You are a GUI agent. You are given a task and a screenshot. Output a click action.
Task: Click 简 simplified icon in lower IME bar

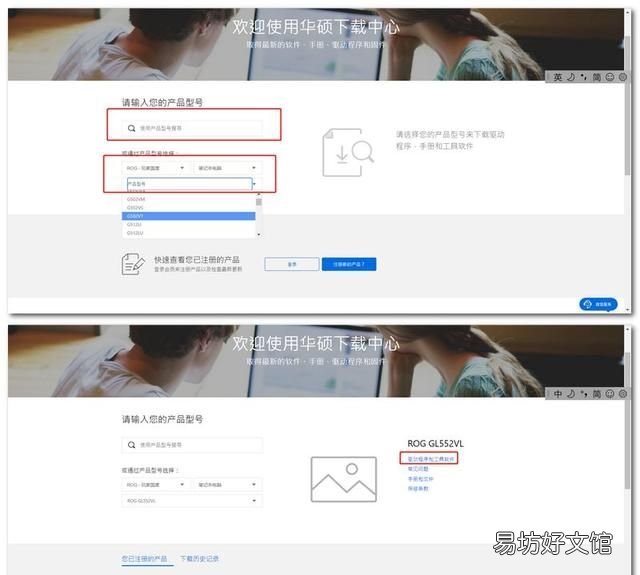(x=597, y=394)
